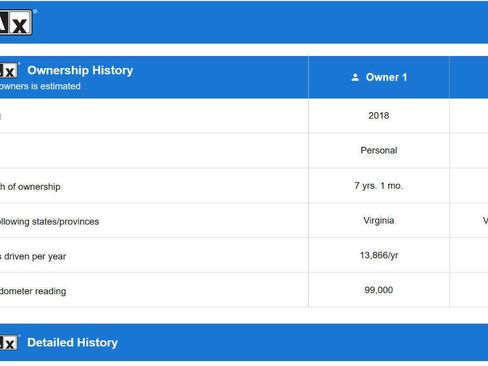Click the 7 yrs. 1 mo. ownership value

379,186
